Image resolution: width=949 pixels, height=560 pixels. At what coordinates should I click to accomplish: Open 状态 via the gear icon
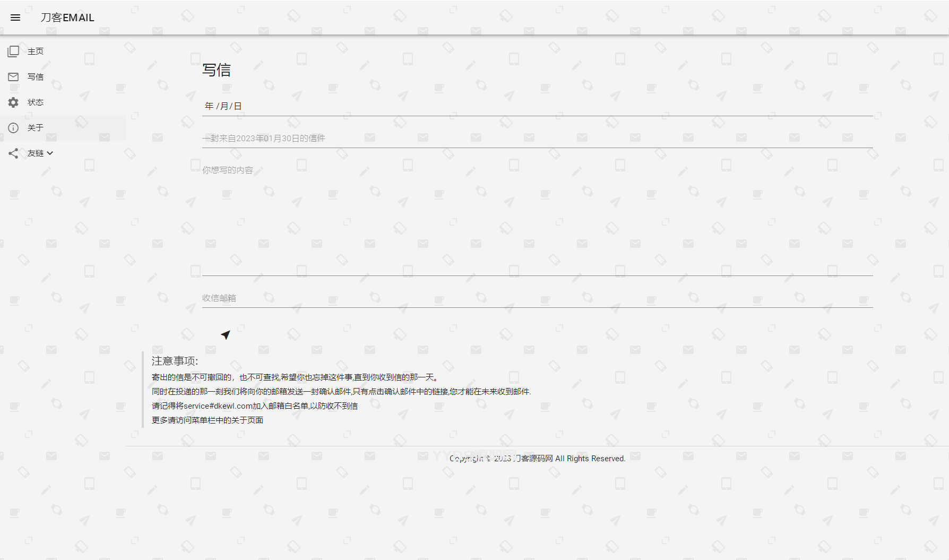(13, 102)
